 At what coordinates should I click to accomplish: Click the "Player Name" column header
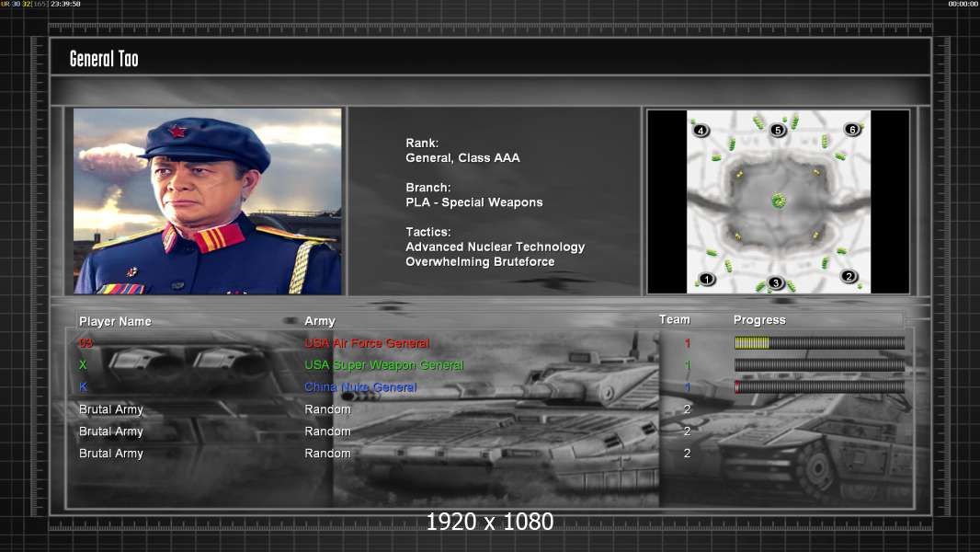click(115, 321)
